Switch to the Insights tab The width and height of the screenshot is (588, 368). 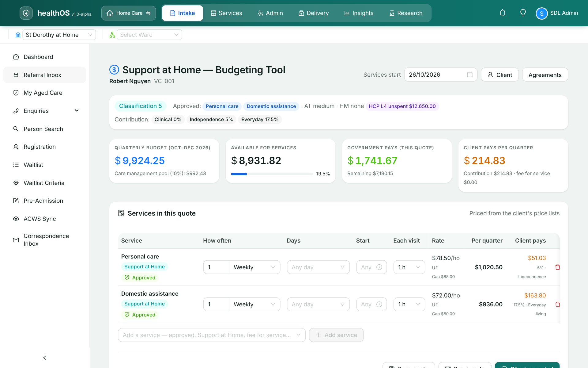point(359,13)
